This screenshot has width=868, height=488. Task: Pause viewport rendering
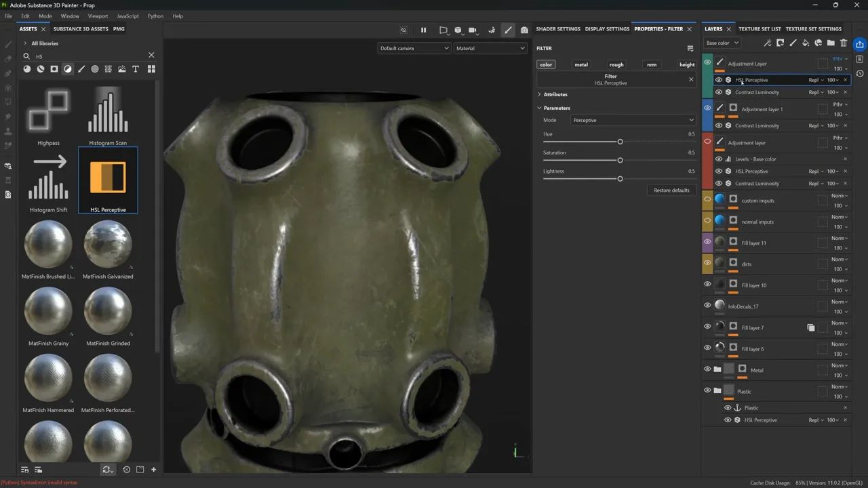click(423, 30)
